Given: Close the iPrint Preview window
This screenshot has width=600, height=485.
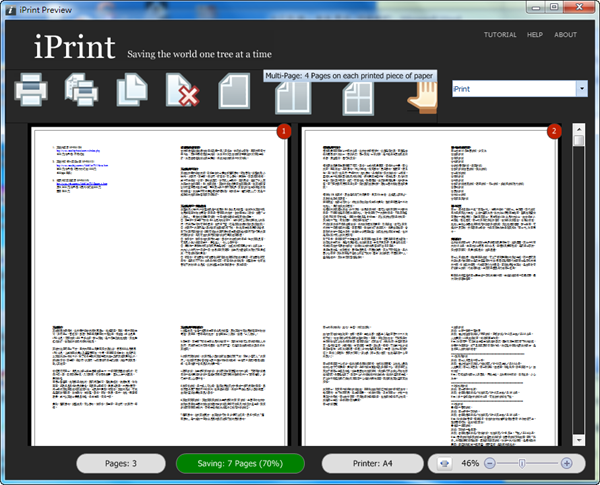Looking at the screenshot, I should pos(579,7).
